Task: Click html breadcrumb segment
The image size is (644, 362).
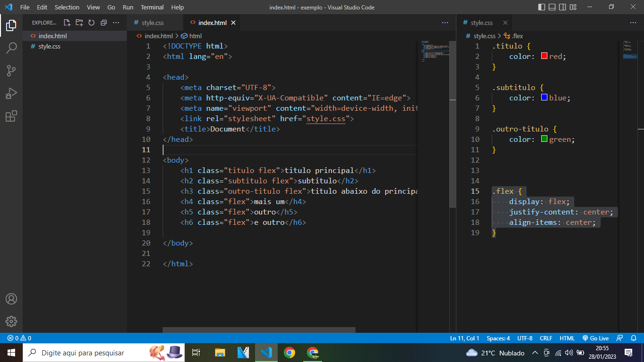Action: (x=191, y=36)
